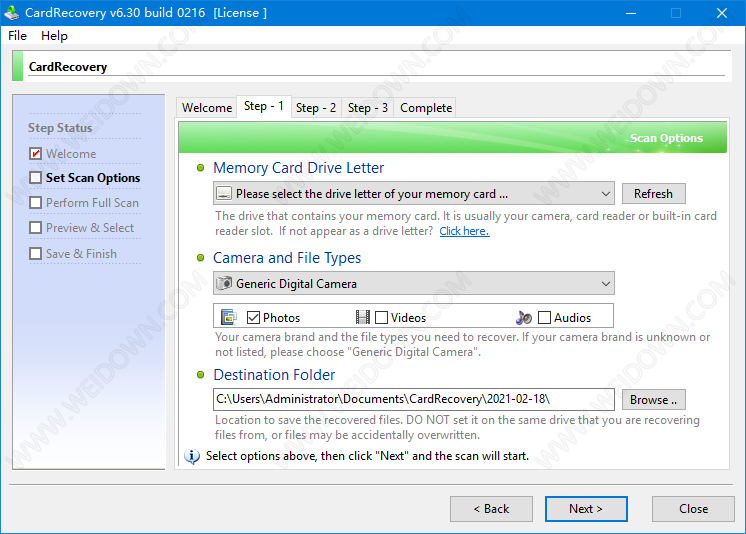Open the memory card drive letter dropdown
Screen dimensions: 746x534
pyautogui.click(x=413, y=193)
